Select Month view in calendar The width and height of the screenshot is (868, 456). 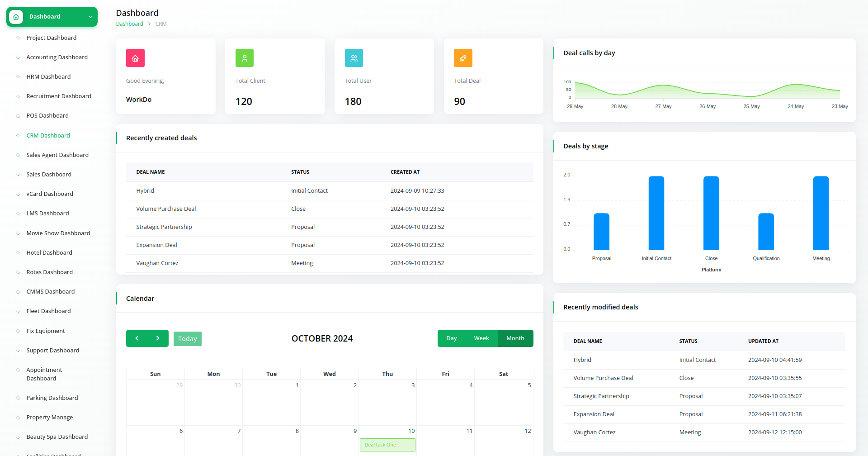(x=515, y=338)
